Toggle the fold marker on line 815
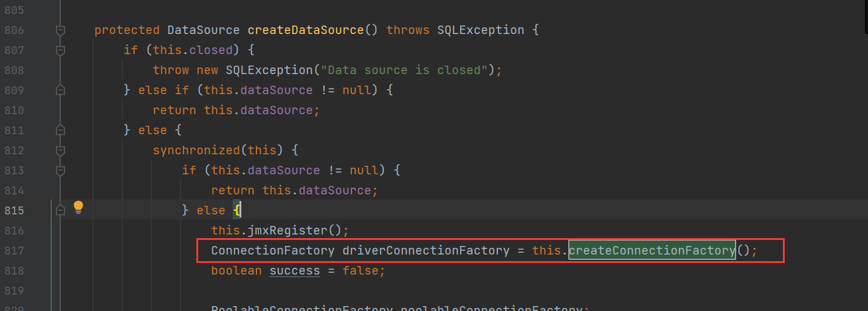This screenshot has height=311, width=868. coord(60,210)
